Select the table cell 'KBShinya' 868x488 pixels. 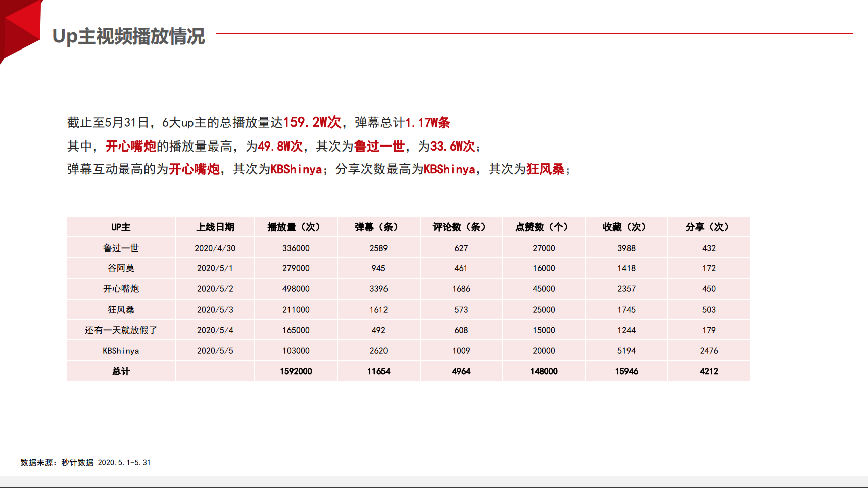121,351
